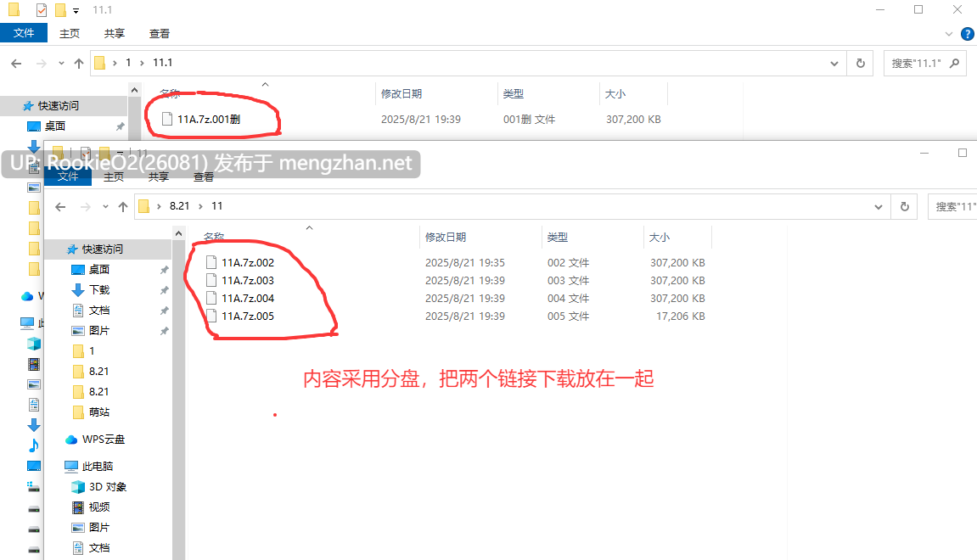Click the search box in the 11.1 window
Viewport: 977px width, 560px height.
pos(924,63)
